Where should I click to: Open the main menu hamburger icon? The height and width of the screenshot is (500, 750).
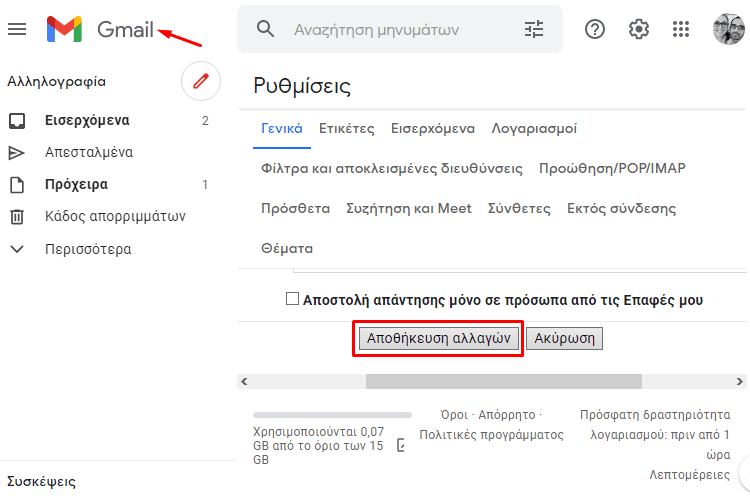tap(17, 29)
